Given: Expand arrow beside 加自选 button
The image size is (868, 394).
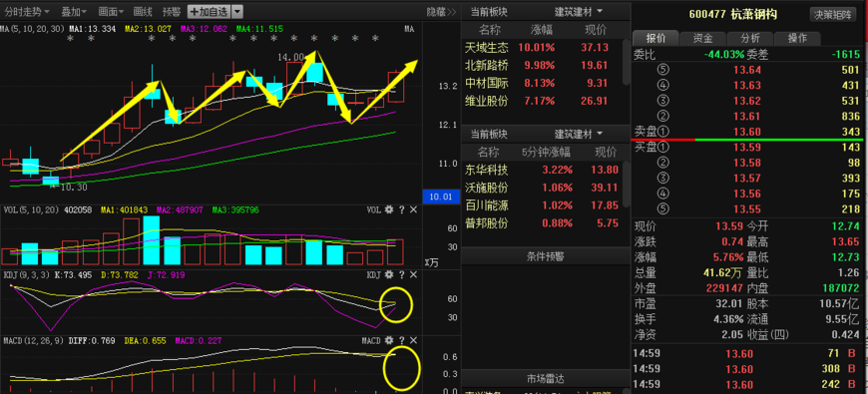Looking at the screenshot, I should click(236, 11).
